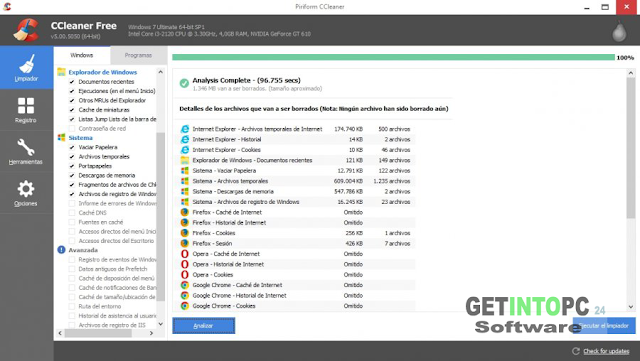Viewport: 640px width, 361px height.
Task: Select the Avanzada group header
Action: tap(83, 250)
